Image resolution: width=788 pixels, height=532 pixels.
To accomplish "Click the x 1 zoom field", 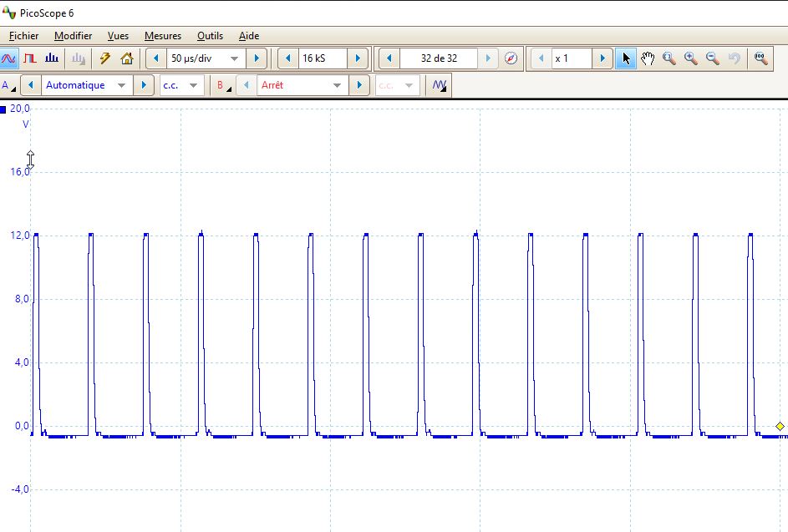I will 572,58.
